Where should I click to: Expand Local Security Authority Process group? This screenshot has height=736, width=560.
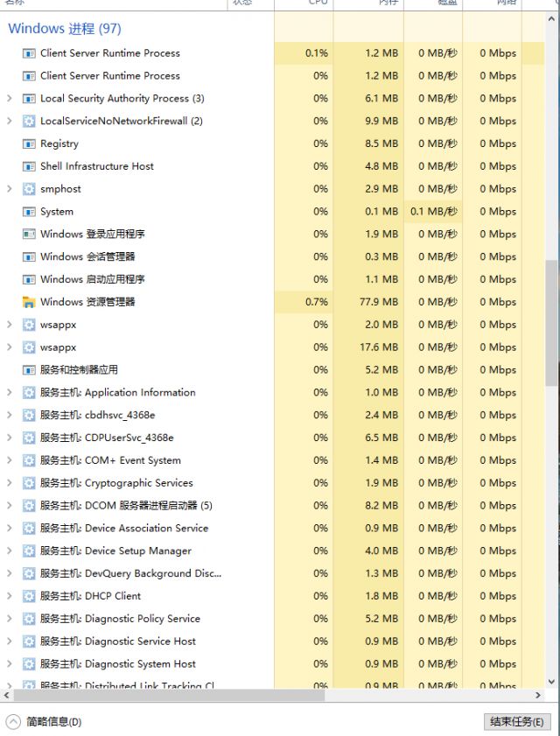click(10, 99)
